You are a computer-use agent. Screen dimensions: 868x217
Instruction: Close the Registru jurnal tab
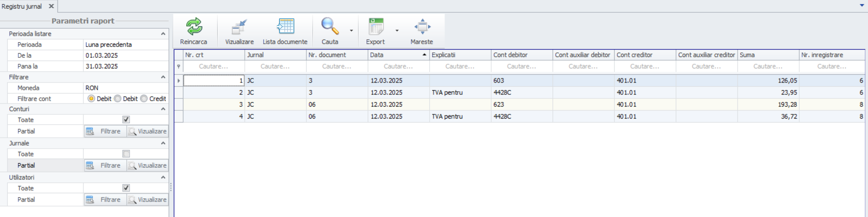51,6
